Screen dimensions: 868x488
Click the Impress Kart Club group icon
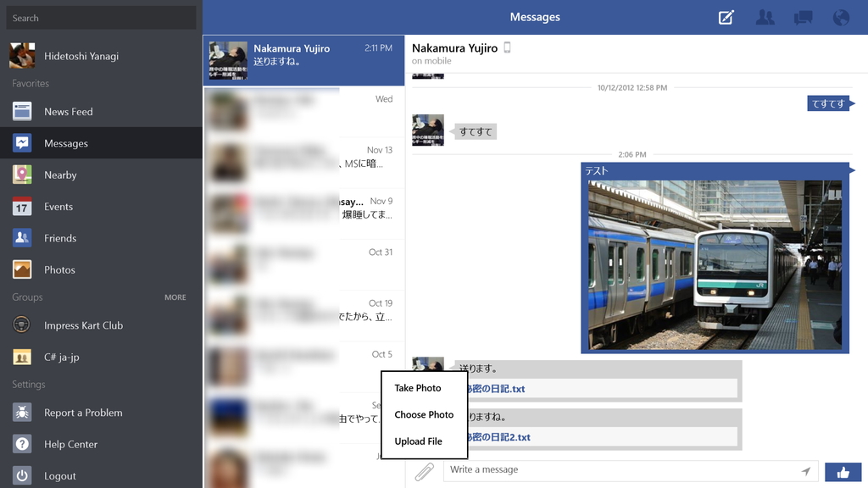click(x=22, y=324)
